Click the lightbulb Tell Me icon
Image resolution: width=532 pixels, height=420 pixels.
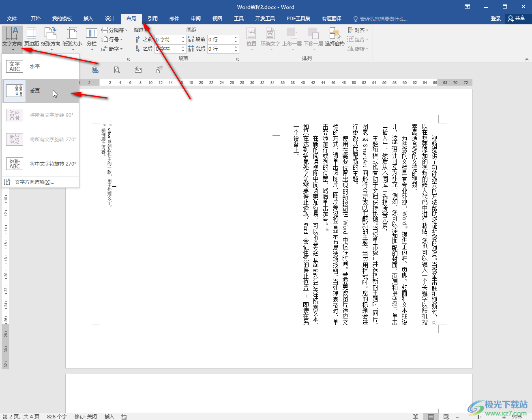356,19
